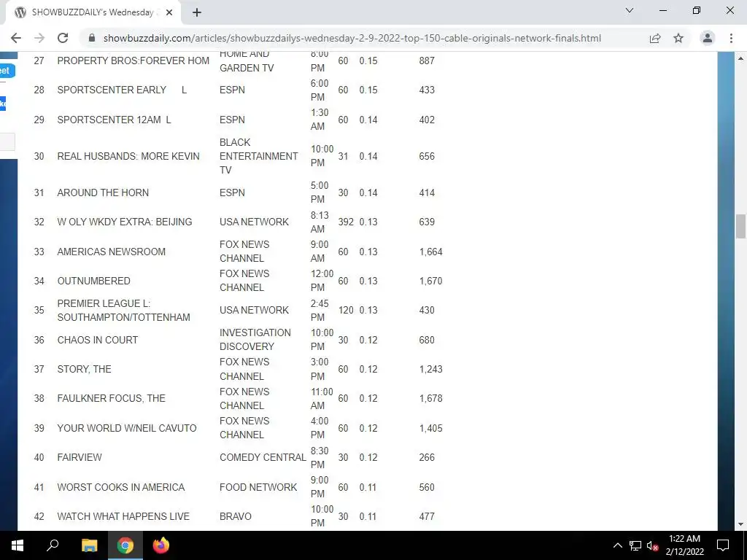The height and width of the screenshot is (560, 747).
Task: Click "W OLY WKDY EXTRA: BEIJING" title
Action: pos(124,222)
